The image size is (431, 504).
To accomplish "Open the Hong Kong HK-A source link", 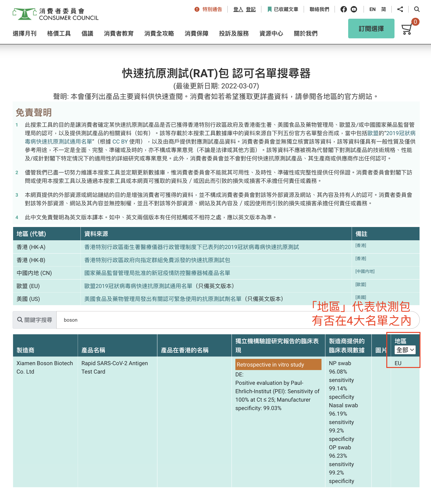I will 191,247.
